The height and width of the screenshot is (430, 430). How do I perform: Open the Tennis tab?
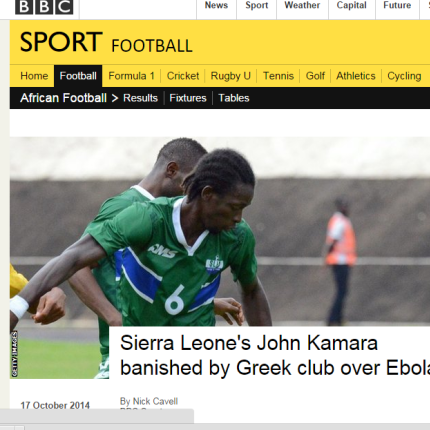[x=278, y=76]
